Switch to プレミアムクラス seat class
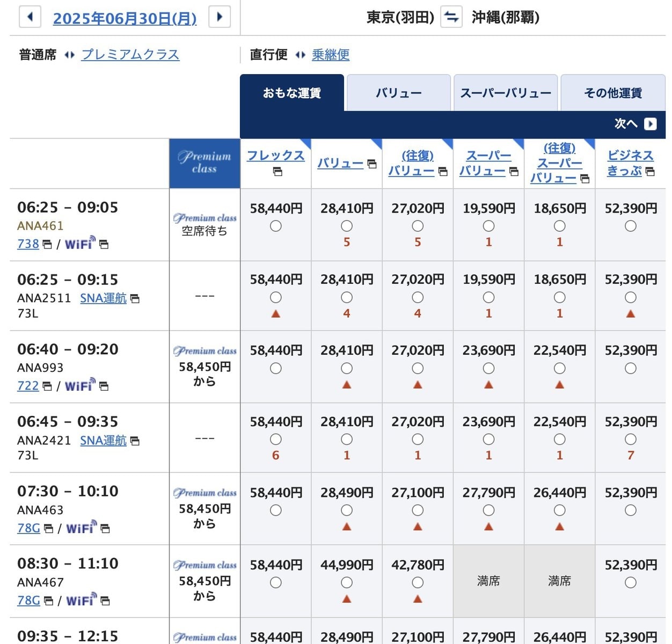Viewport: 672px width, 644px height. [x=130, y=54]
